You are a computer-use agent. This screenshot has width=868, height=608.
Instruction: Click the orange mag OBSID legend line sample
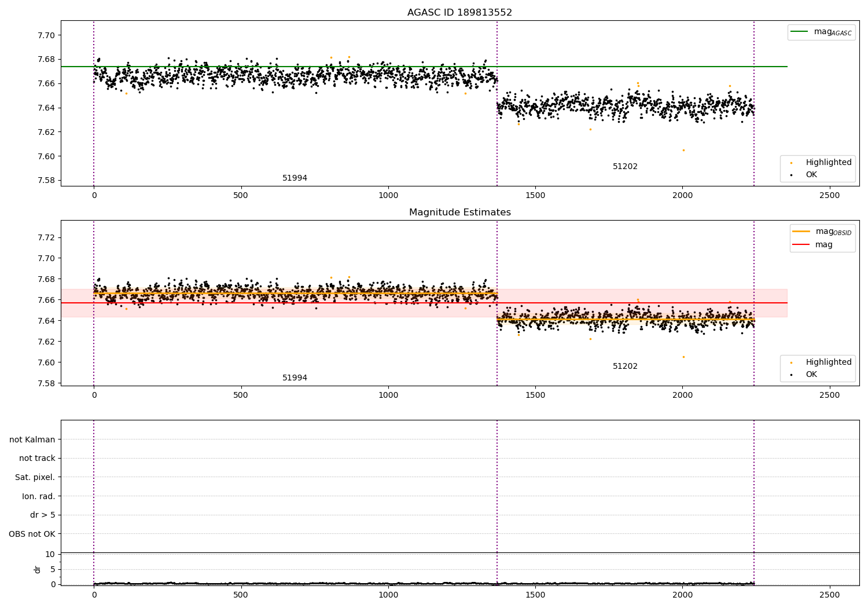click(801, 232)
